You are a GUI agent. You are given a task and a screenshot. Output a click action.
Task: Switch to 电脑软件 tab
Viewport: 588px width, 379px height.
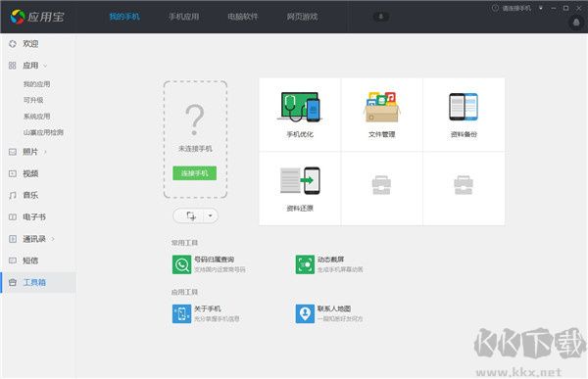[x=243, y=17]
